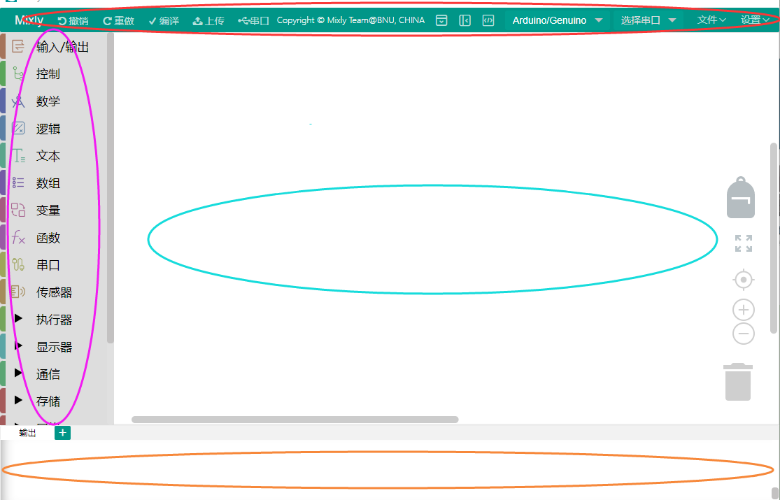Screen dimensions: 780x501
Task: Center the workspace with the target icon
Action: click(743, 280)
